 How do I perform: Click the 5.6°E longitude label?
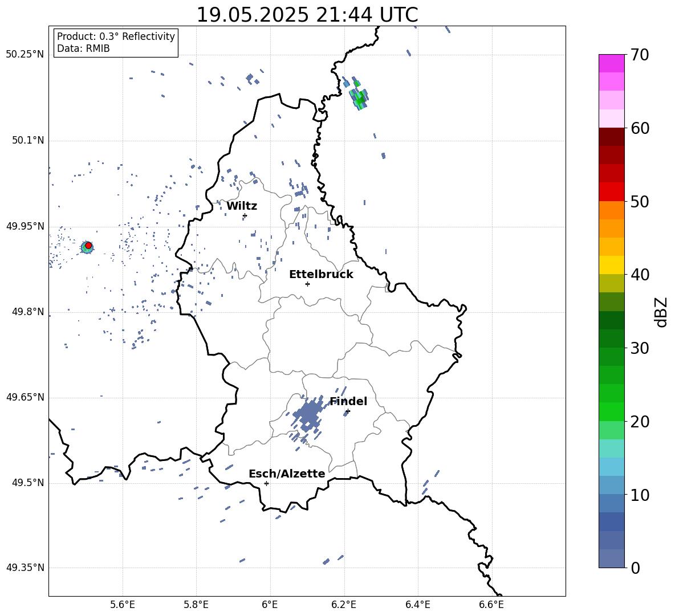click(123, 605)
